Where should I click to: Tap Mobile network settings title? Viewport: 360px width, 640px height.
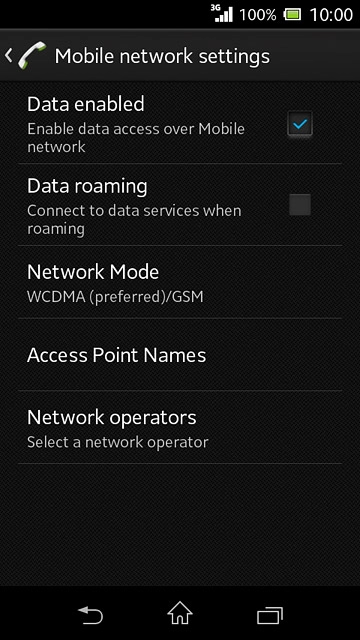[162, 56]
